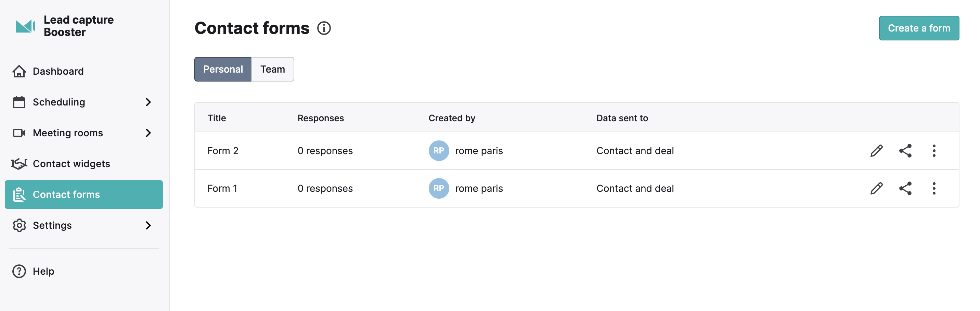This screenshot has height=311, width=980.
Task: Click the share icon for Form 1
Action: (905, 188)
